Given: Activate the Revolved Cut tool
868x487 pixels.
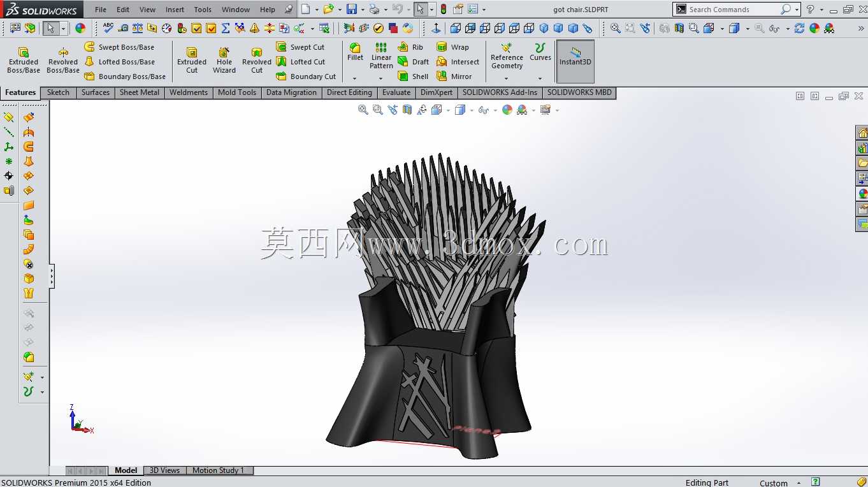Looking at the screenshot, I should (257, 61).
